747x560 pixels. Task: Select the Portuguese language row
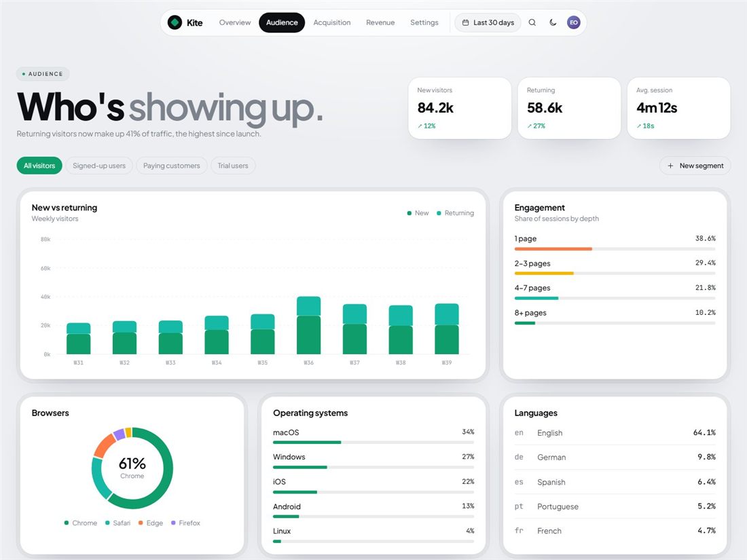coord(615,506)
